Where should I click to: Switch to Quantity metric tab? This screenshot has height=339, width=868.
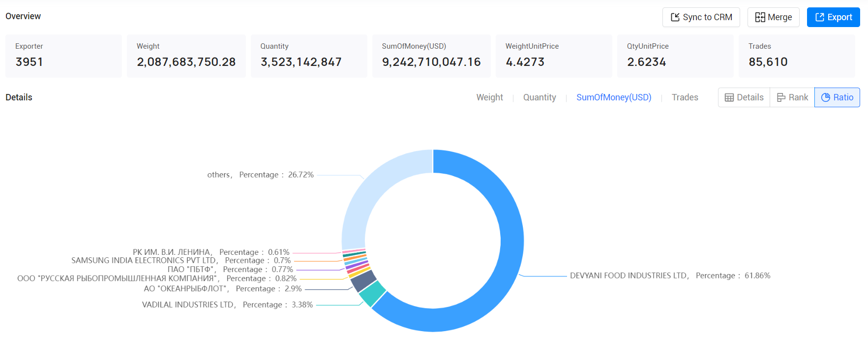click(x=539, y=97)
